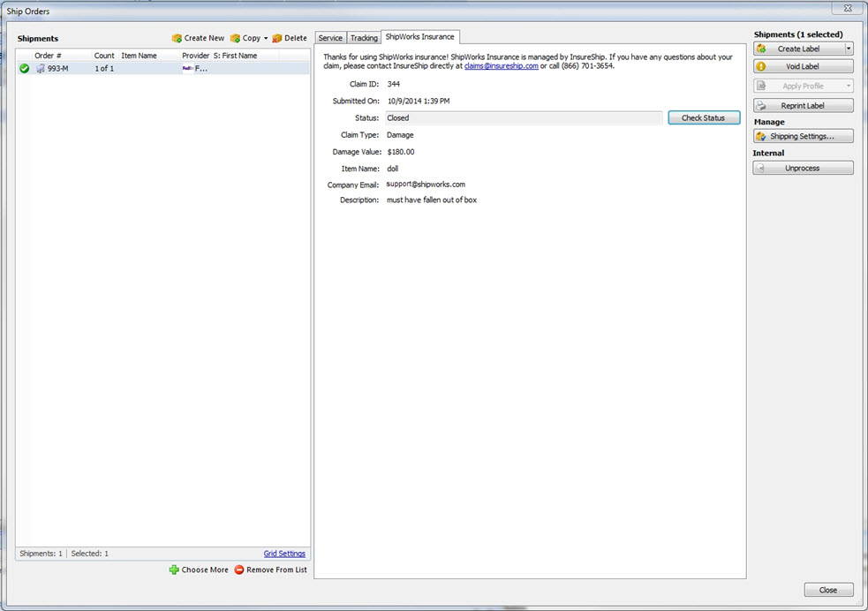This screenshot has height=611, width=868.
Task: Click the green plus Choose More icon
Action: 174,570
